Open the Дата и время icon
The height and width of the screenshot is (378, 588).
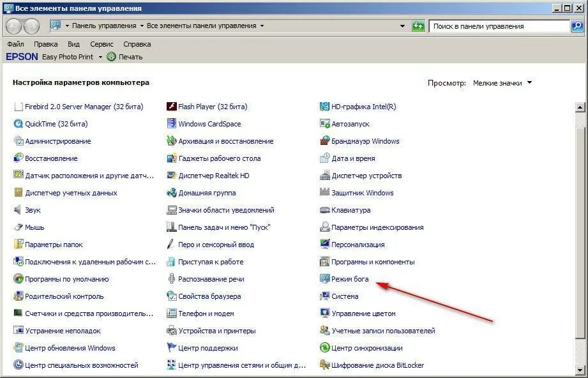[x=324, y=158]
